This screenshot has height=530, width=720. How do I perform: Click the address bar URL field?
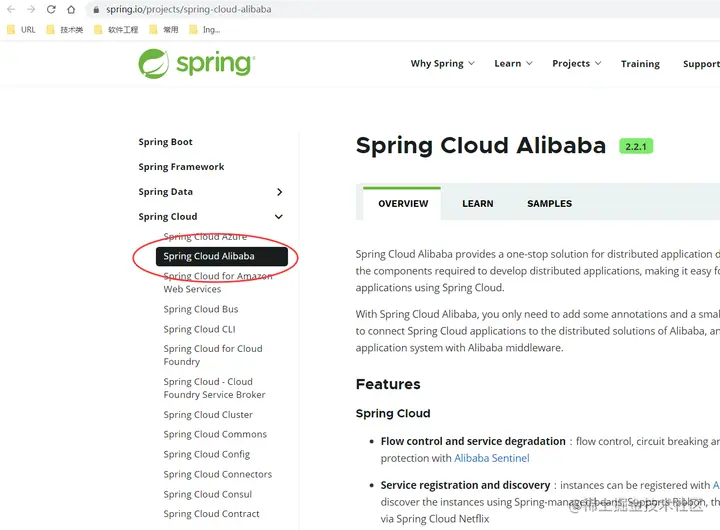[404, 9]
